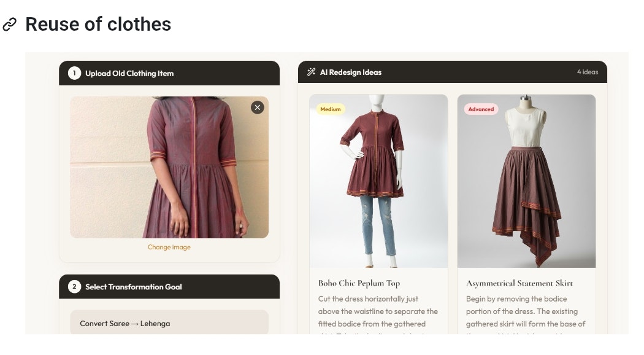Click the 'Reuse of clothes' page heading
Screen dimensions: 644x355
[x=97, y=25]
